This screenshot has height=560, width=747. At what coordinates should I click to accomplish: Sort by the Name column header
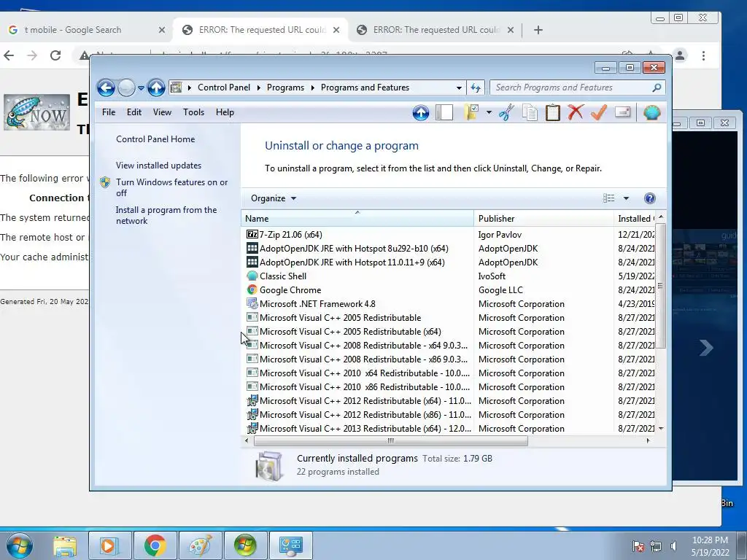click(x=357, y=219)
